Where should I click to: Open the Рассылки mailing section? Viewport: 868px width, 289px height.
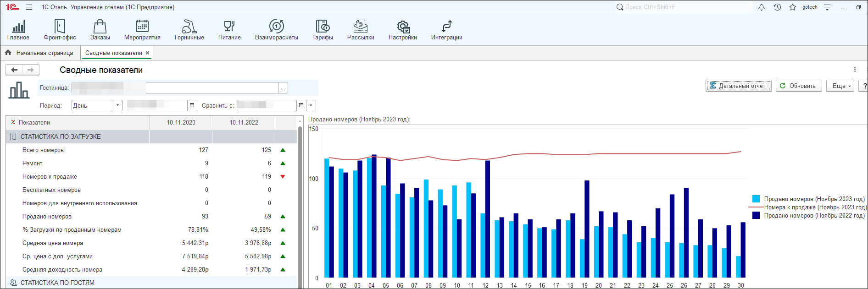click(x=361, y=30)
